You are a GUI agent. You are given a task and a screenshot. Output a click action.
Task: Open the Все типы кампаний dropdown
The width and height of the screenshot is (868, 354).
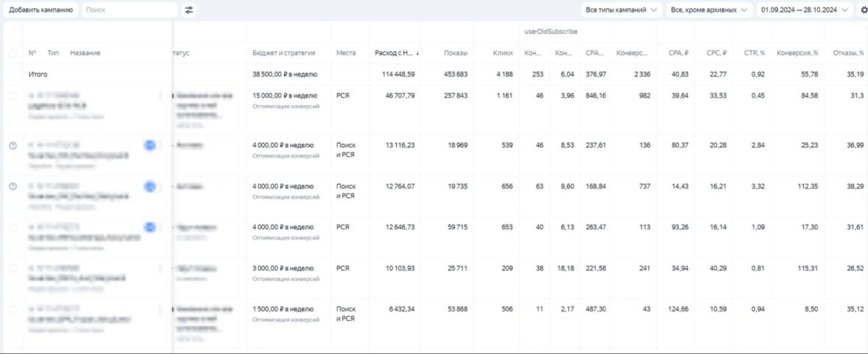pyautogui.click(x=621, y=10)
